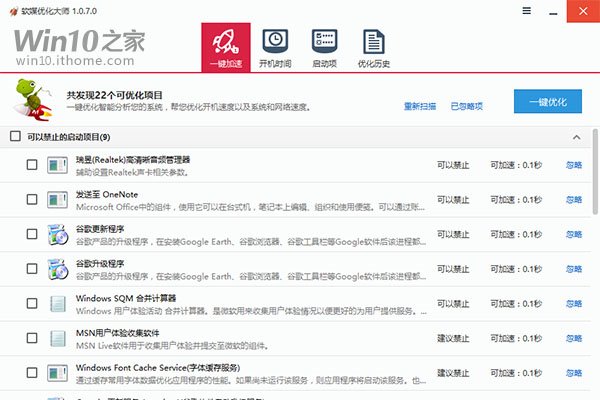Click 忽略 beside 发送至 OneNote
Viewport: 600px width, 400px height.
click(574, 200)
